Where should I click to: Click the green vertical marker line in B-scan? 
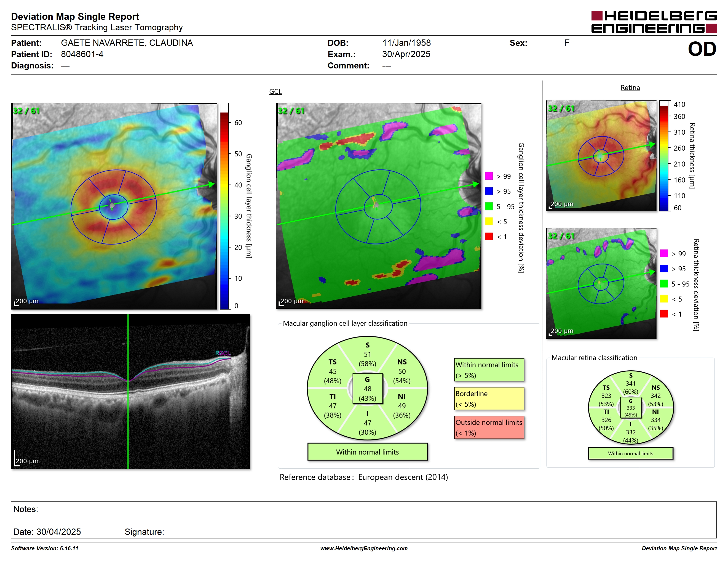[x=128, y=392]
